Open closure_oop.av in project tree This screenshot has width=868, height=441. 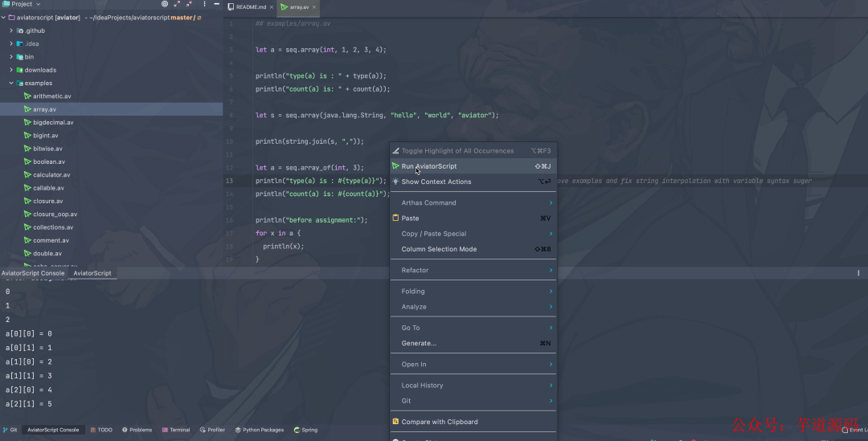pos(55,214)
